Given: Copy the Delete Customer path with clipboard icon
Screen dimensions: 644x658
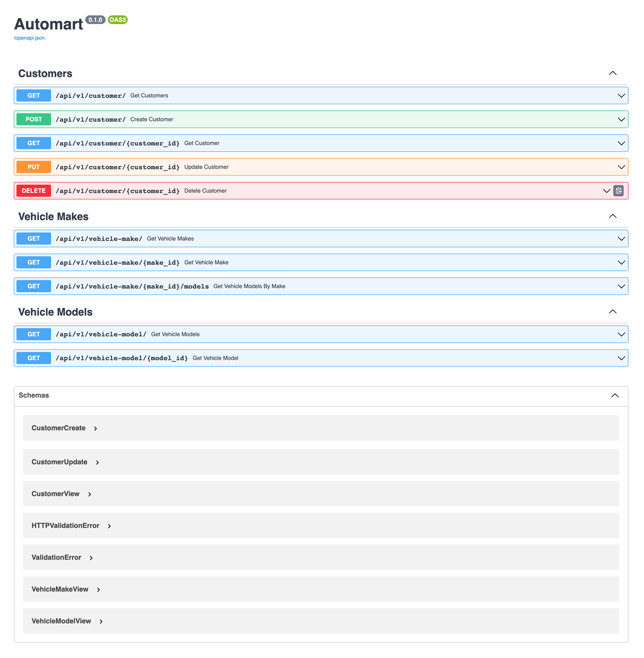Looking at the screenshot, I should (619, 191).
